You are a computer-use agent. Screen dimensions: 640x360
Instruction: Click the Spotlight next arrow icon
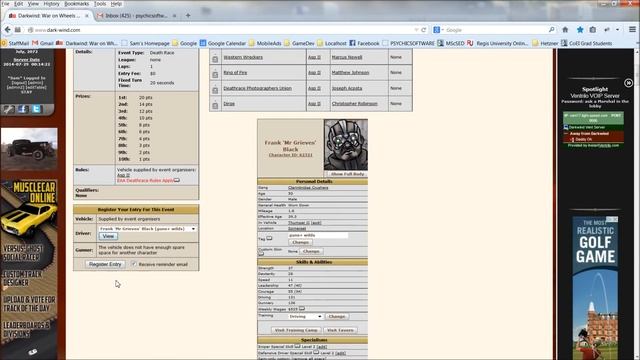(x=628, y=83)
